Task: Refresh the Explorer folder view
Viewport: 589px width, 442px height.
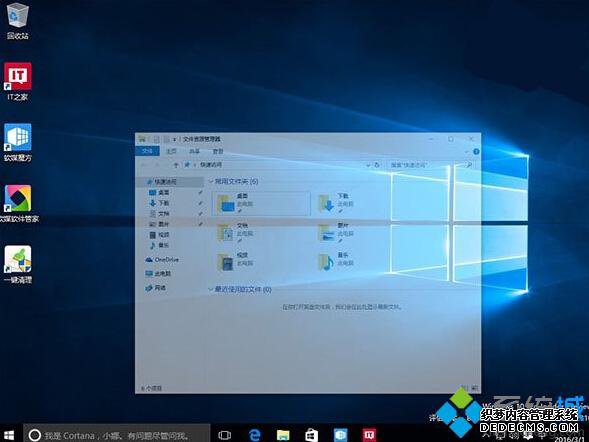Action: tap(377, 165)
